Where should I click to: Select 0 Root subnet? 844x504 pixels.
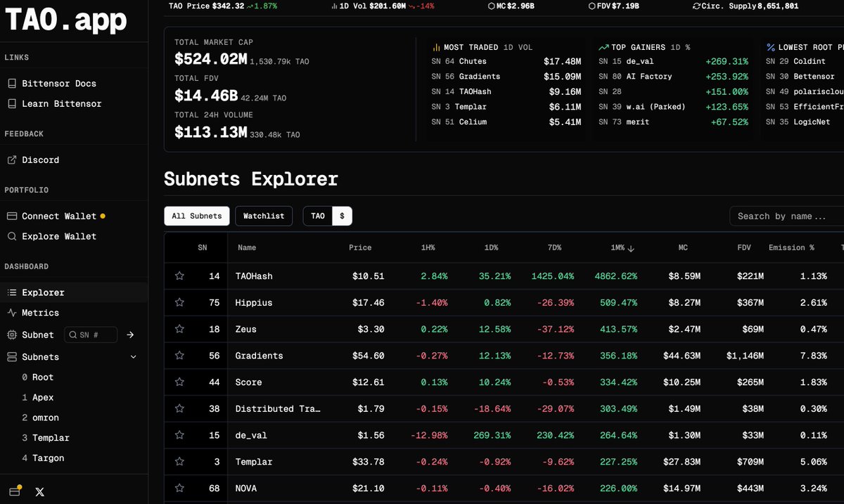click(x=38, y=377)
